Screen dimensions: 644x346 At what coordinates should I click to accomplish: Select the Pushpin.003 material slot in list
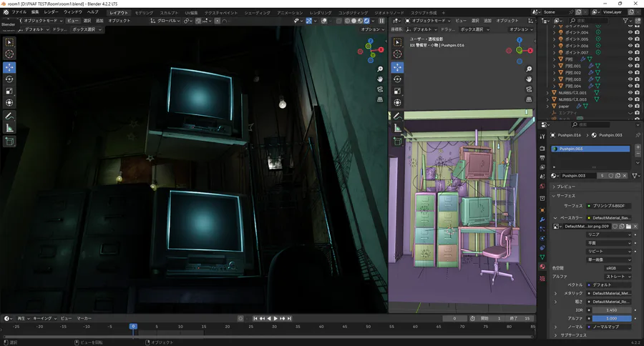(590, 149)
